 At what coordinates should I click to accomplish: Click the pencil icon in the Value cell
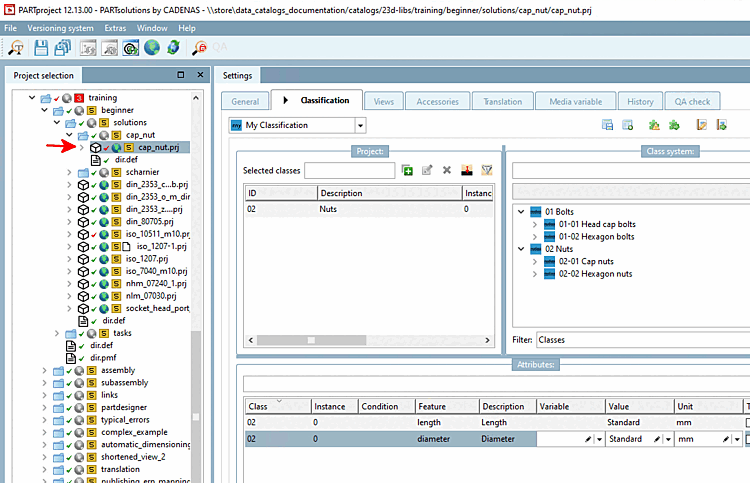tap(657, 439)
